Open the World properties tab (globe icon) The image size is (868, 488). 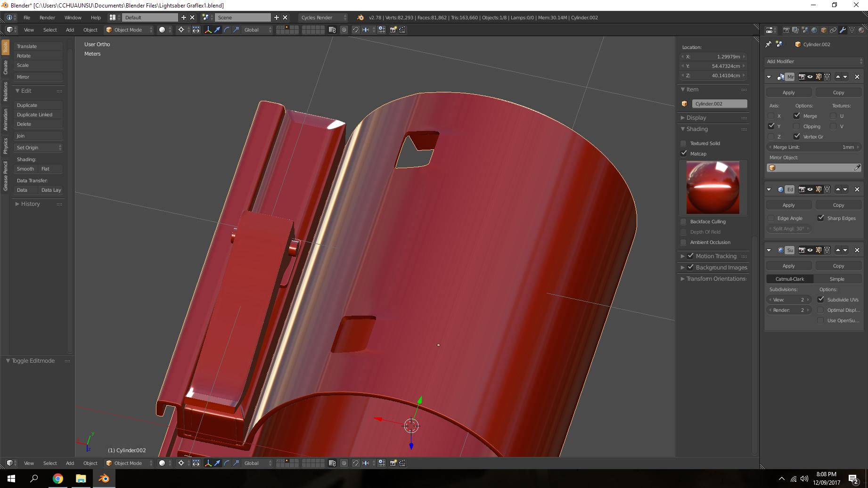pyautogui.click(x=814, y=30)
